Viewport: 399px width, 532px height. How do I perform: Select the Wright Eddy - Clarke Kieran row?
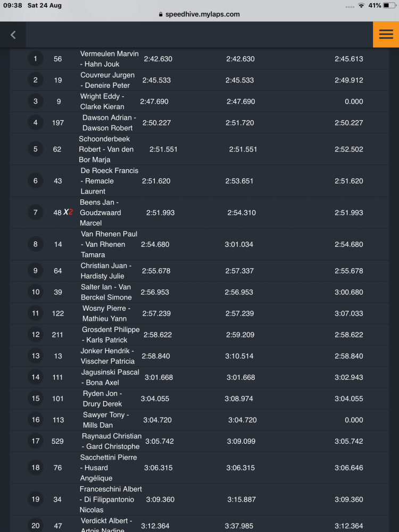pos(199,101)
